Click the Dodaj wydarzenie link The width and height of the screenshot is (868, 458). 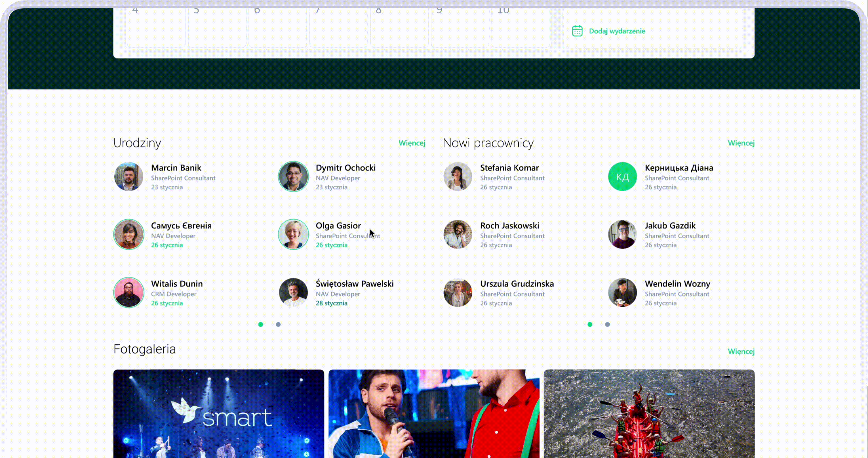point(617,31)
